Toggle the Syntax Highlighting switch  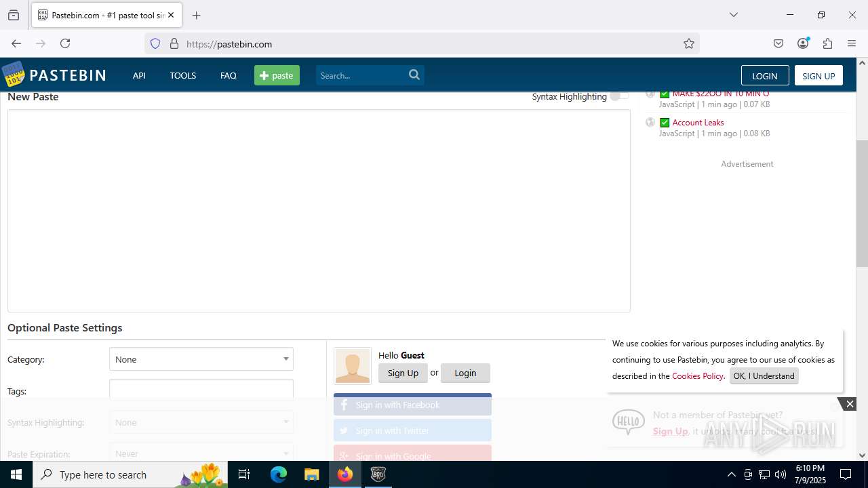(x=619, y=96)
